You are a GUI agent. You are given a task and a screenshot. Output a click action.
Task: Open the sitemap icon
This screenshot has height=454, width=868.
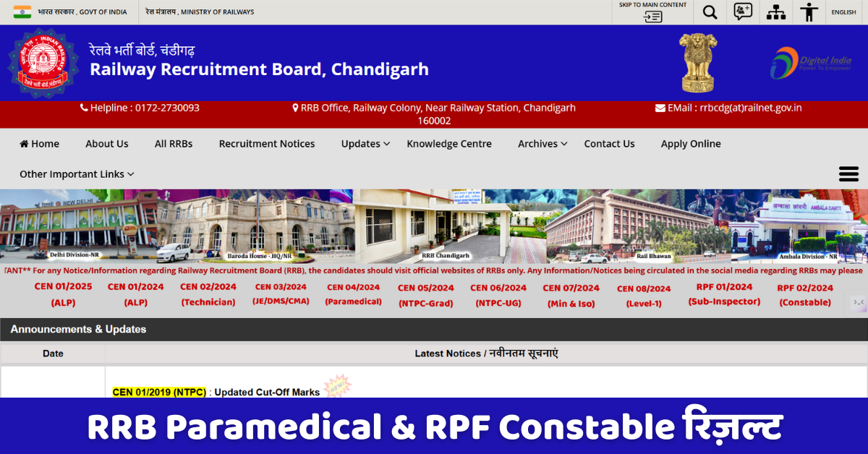click(776, 12)
